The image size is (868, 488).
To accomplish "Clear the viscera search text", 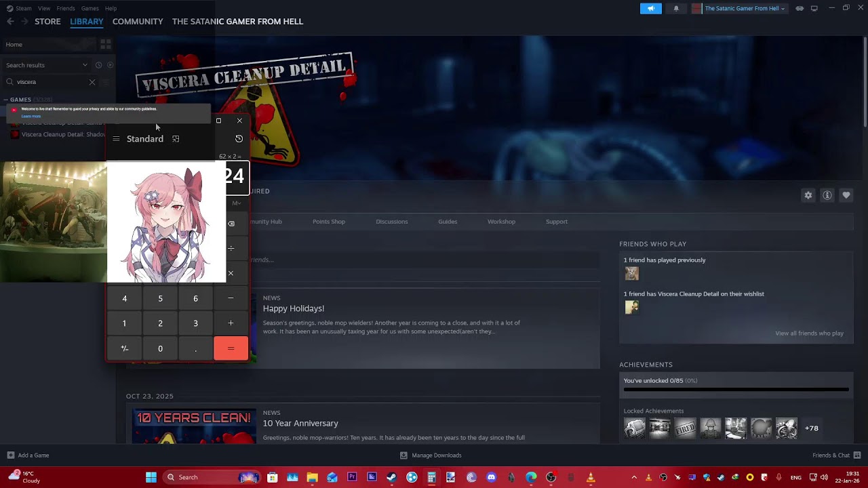I will pyautogui.click(x=92, y=82).
